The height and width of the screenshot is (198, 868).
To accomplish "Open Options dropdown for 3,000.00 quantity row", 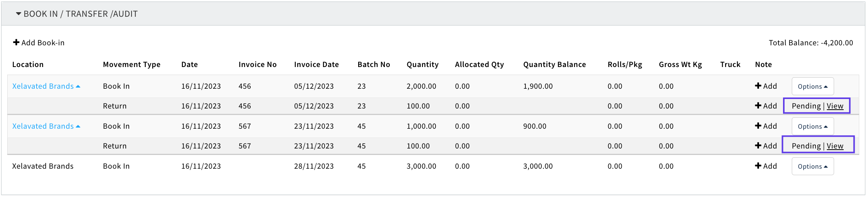I will coord(812,166).
